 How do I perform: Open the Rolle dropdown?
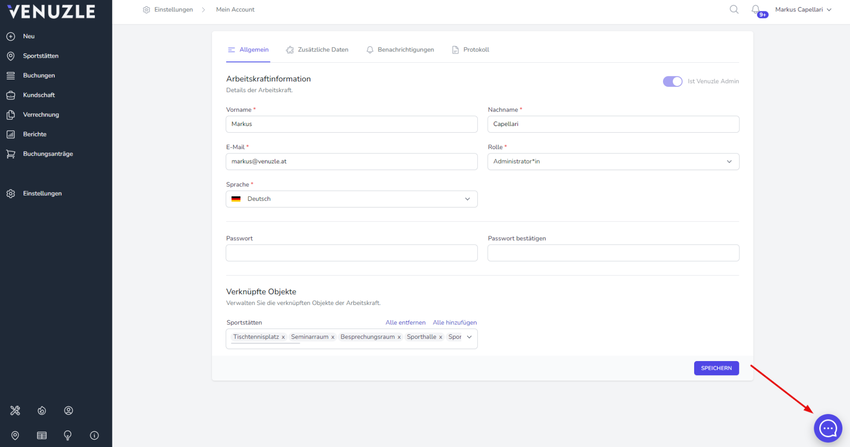pos(613,161)
